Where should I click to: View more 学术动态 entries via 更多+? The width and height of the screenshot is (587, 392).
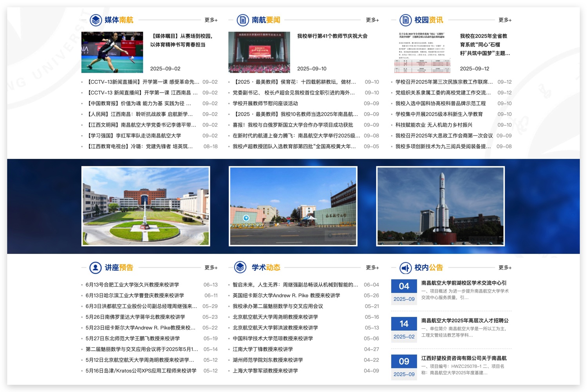372,268
